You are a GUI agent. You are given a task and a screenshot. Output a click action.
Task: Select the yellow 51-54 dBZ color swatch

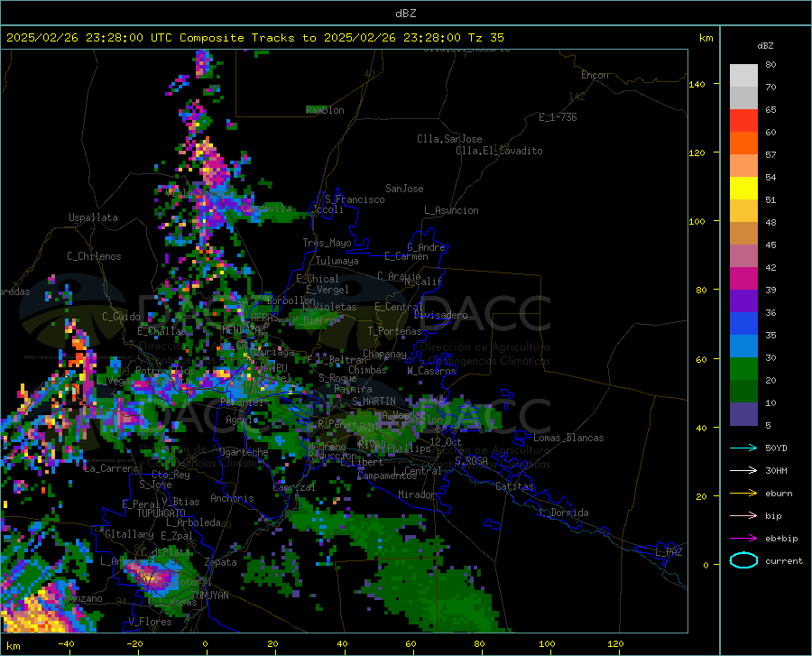pyautogui.click(x=743, y=189)
